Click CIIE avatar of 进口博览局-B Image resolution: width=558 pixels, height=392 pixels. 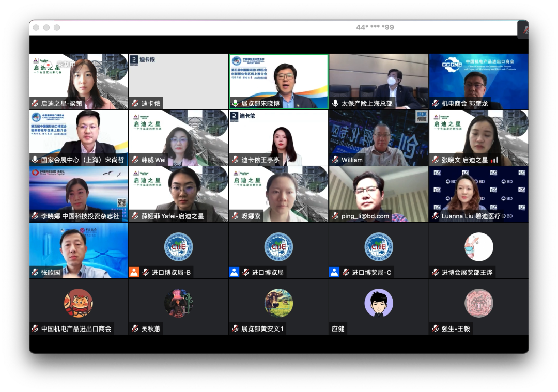(178, 247)
